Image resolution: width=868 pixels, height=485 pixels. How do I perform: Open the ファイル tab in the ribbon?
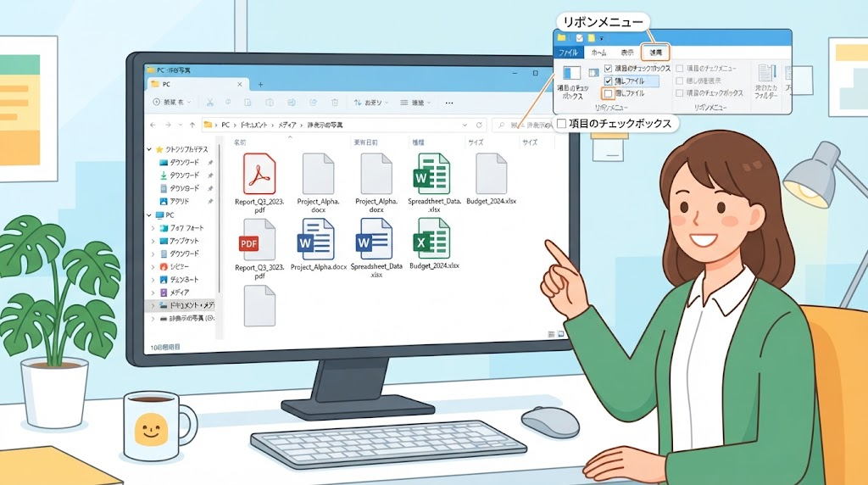(567, 53)
